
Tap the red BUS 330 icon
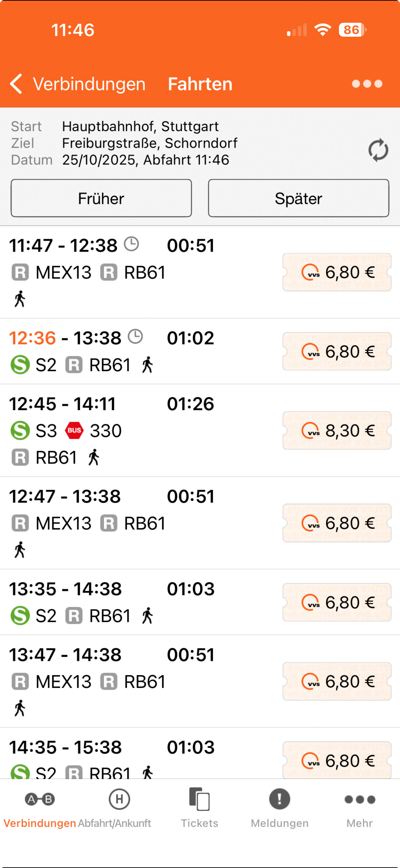74,431
